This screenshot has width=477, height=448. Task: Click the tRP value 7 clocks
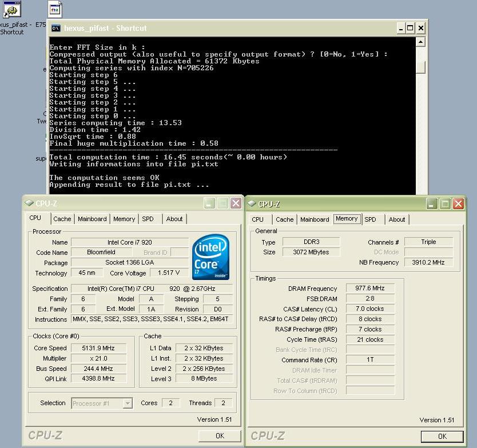[370, 329]
